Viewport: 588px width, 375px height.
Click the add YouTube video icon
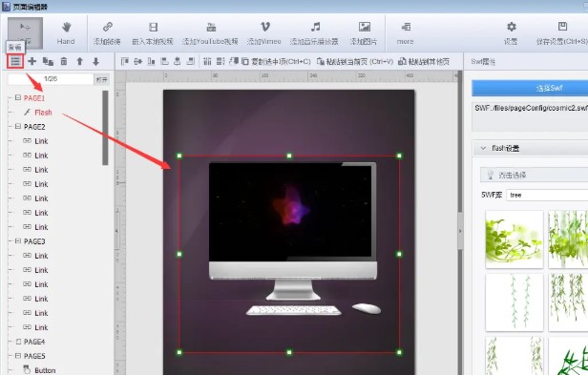[x=211, y=27]
